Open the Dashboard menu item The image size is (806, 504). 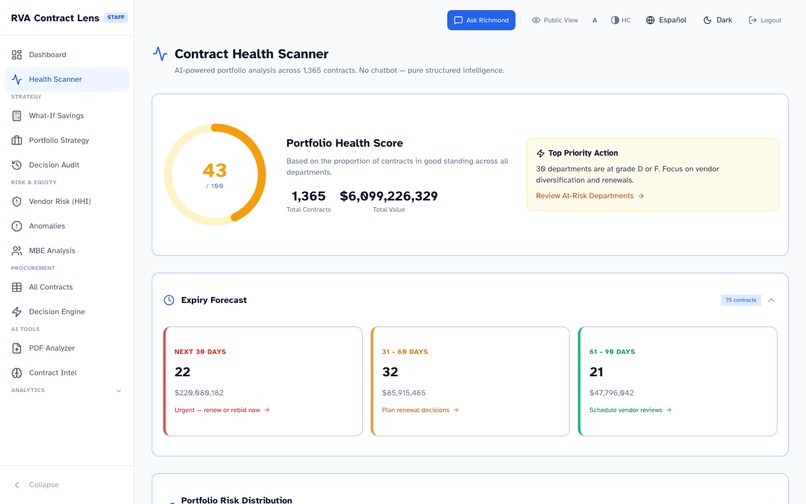coord(67,55)
